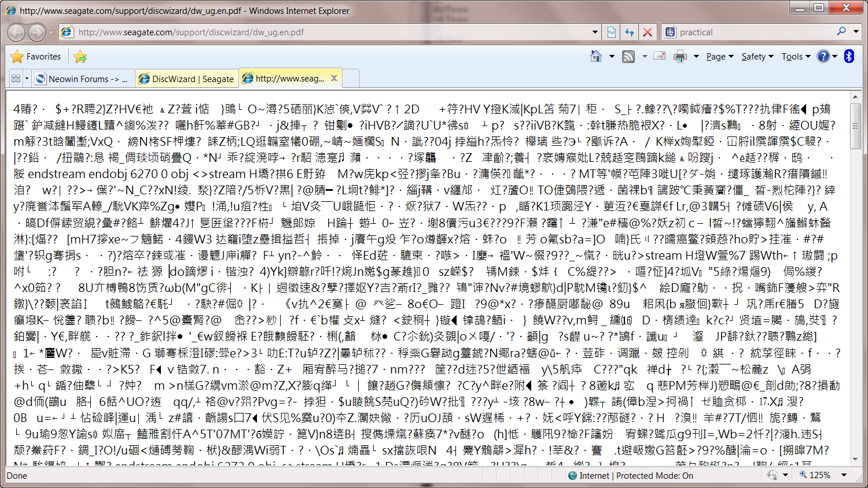
Task: Expand the dropdown beside the privacy icon
Action: pos(785,475)
